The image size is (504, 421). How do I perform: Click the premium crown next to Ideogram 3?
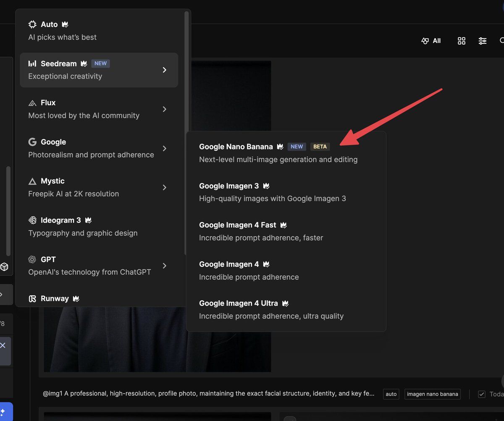88,220
